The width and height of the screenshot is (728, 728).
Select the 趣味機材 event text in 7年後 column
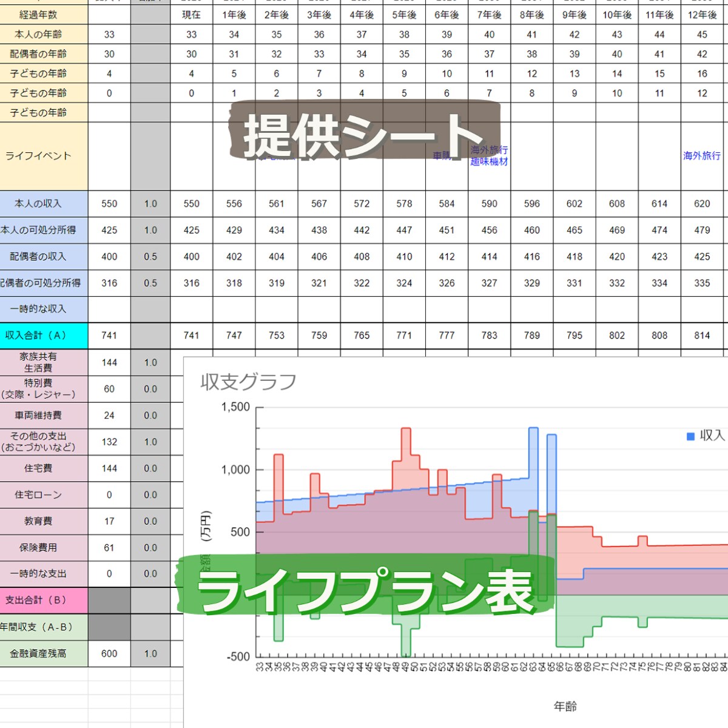489,162
